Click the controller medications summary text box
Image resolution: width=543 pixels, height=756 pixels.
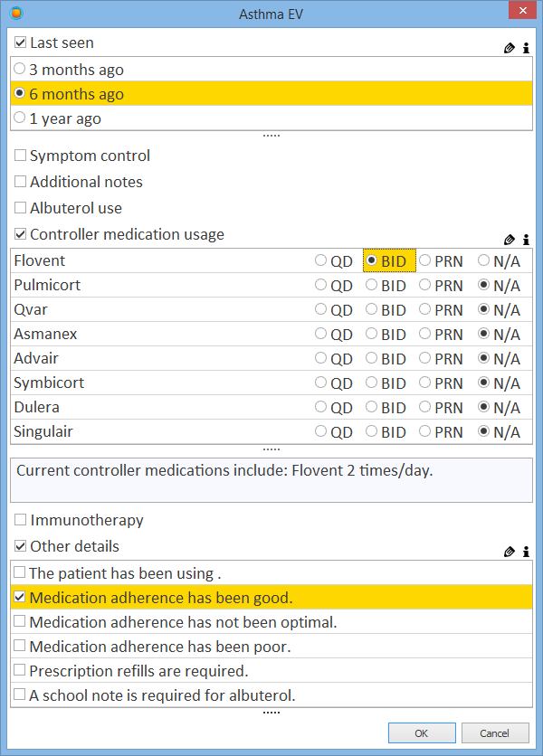[x=271, y=480]
